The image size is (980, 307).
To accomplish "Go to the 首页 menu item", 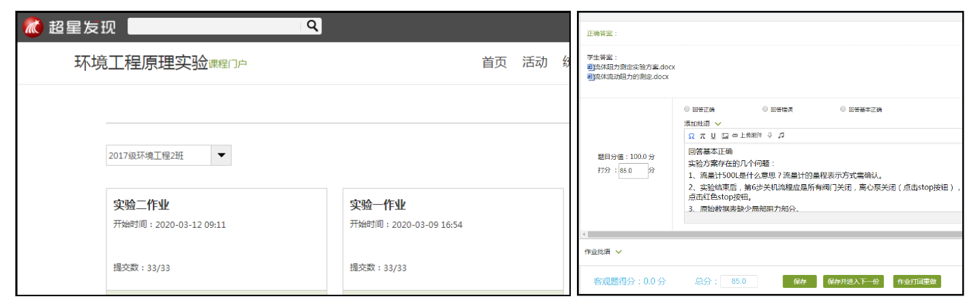I will pos(494,63).
